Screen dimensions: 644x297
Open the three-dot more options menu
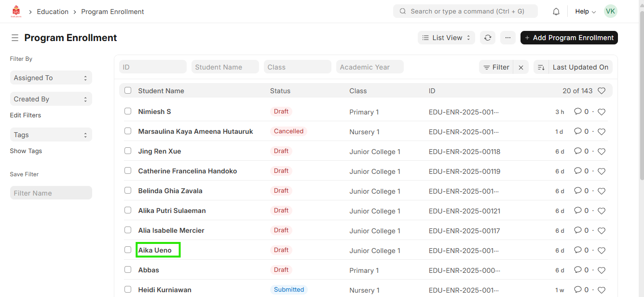(x=508, y=38)
